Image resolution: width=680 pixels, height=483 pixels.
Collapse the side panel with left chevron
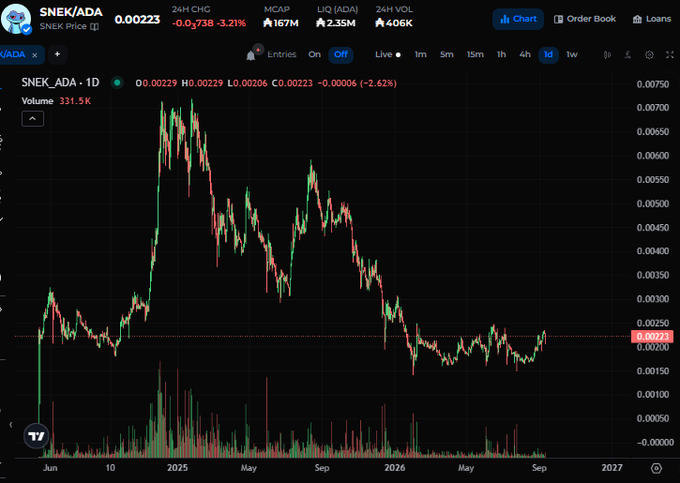11,424
